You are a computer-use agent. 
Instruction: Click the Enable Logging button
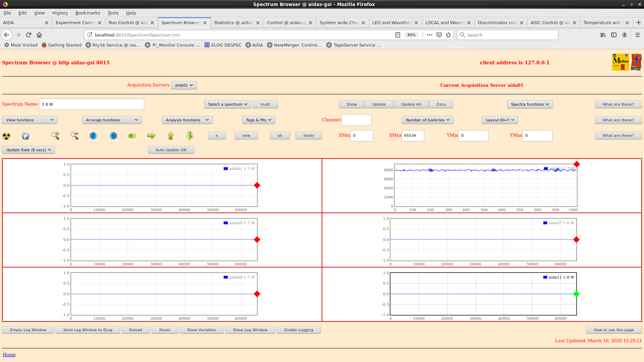click(299, 330)
